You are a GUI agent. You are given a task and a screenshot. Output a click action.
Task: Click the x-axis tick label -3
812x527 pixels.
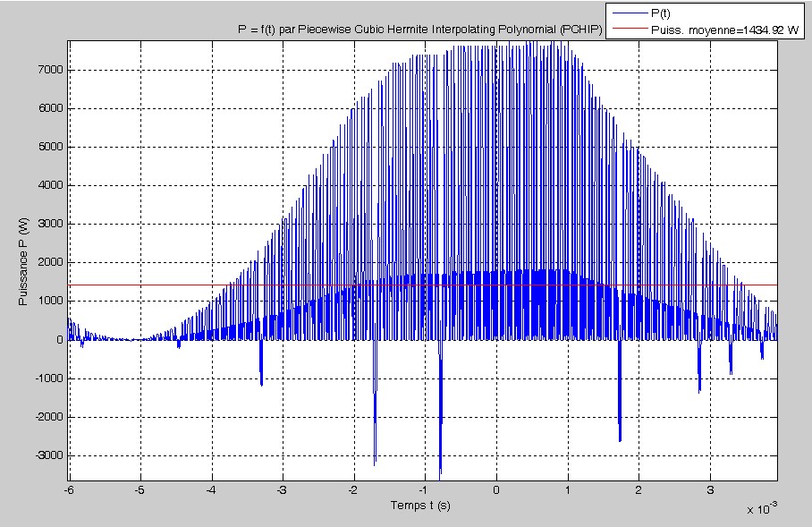pos(283,489)
